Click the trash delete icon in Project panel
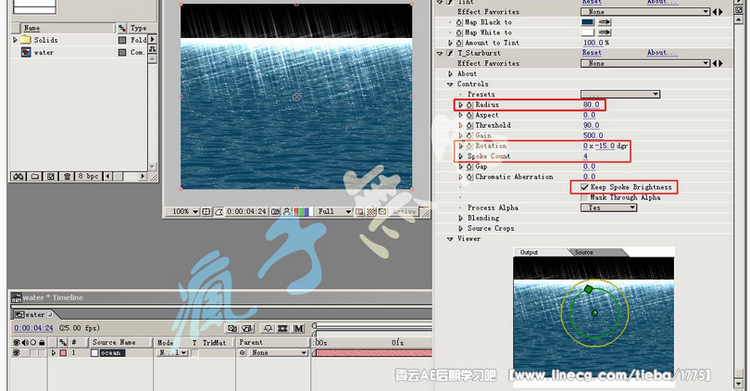Image resolution: width=750 pixels, height=391 pixels. [67, 177]
